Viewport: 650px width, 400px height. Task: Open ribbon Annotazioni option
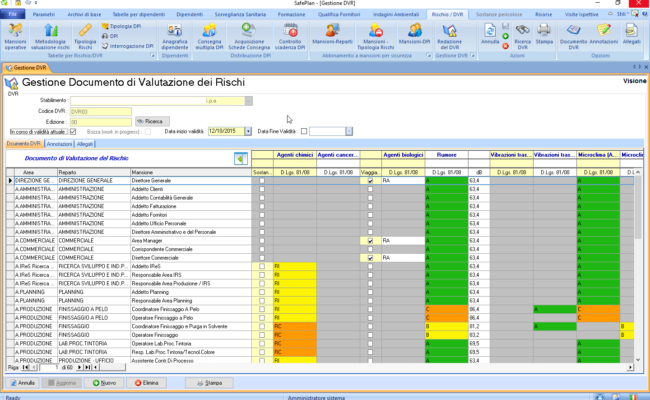point(604,34)
